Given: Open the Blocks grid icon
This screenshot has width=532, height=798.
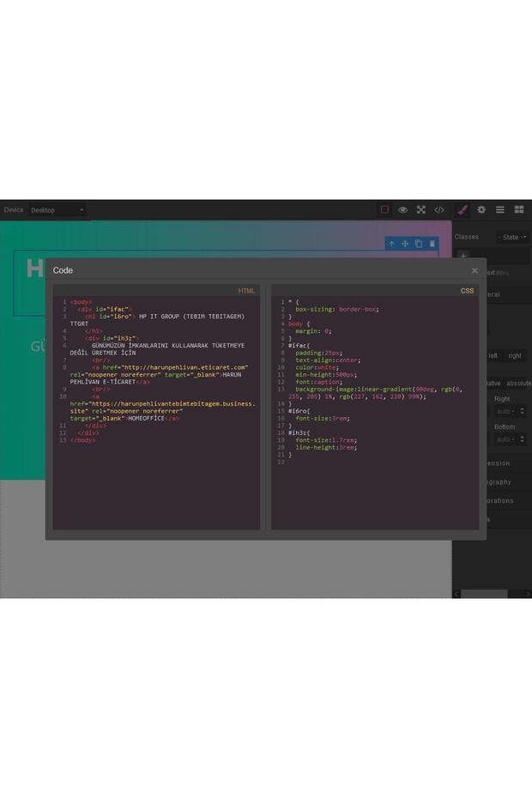Looking at the screenshot, I should click(519, 209).
